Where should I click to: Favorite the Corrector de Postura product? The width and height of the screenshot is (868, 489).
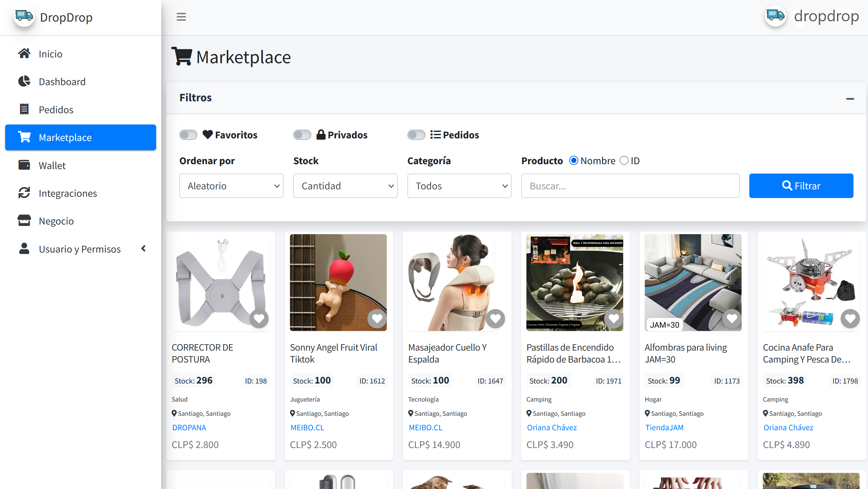coord(259,318)
